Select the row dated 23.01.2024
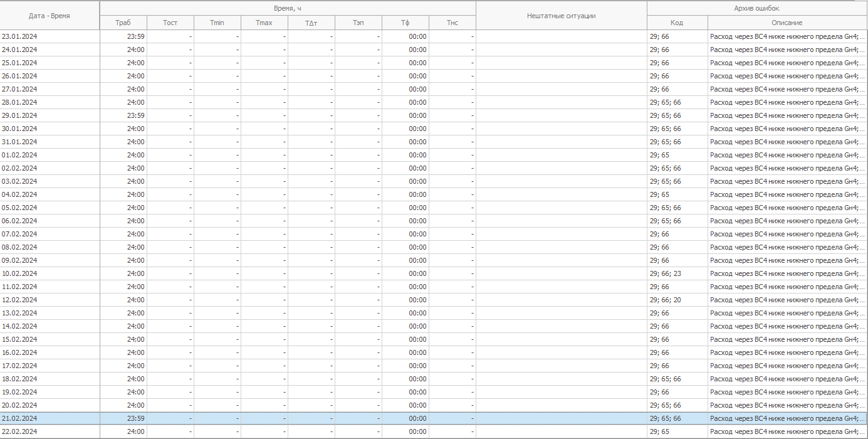The width and height of the screenshot is (868, 439). (x=434, y=36)
